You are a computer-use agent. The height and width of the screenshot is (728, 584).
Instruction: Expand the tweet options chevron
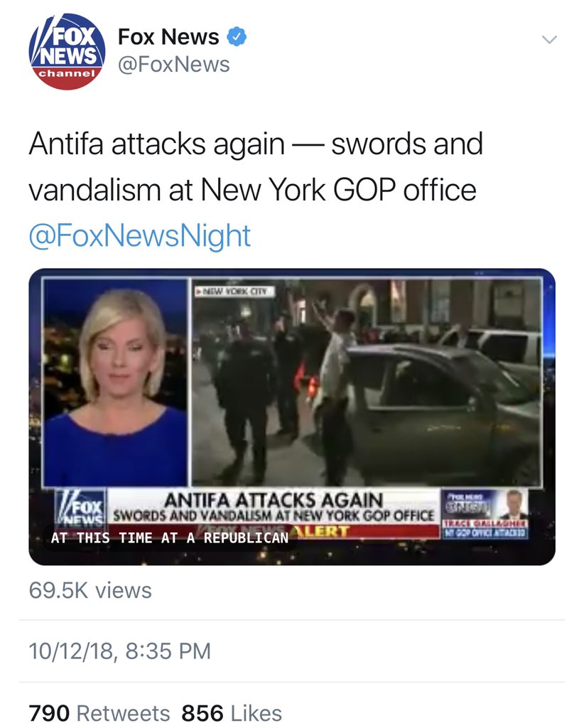pyautogui.click(x=549, y=40)
